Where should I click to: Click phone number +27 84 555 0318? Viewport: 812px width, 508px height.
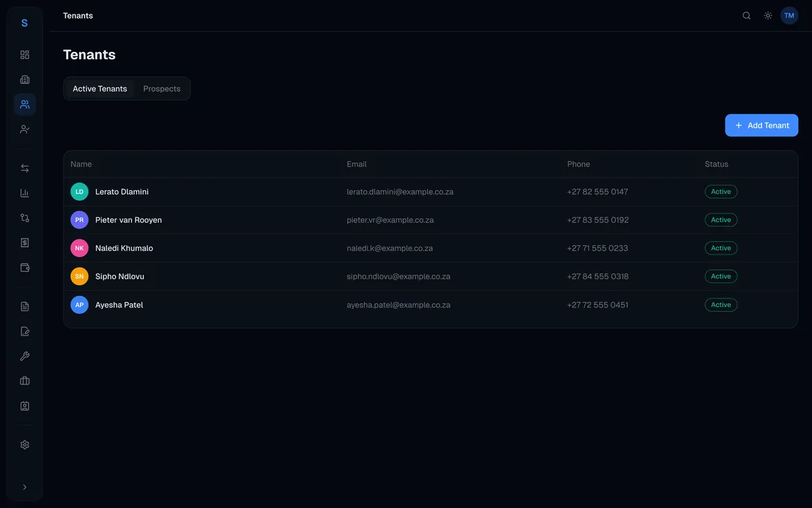pyautogui.click(x=598, y=276)
